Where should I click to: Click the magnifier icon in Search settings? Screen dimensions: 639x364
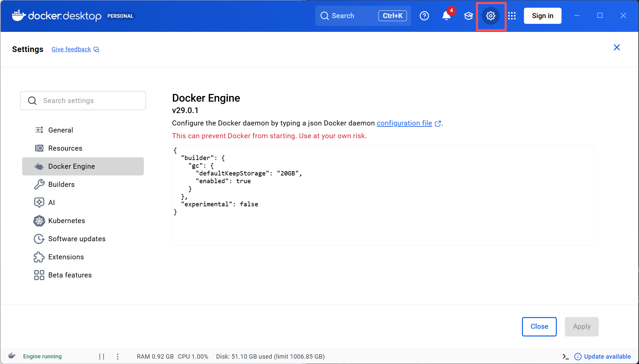(32, 101)
